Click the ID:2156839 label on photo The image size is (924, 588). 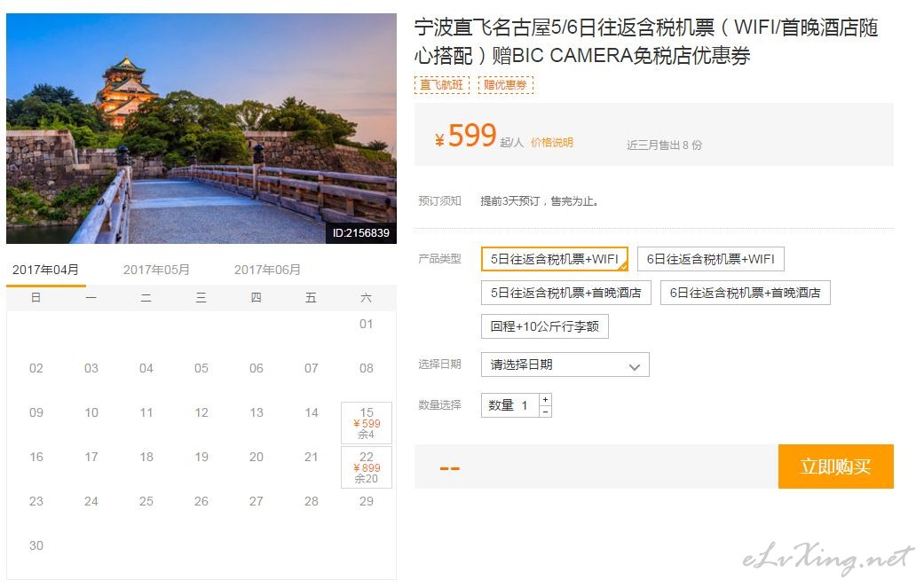pyautogui.click(x=360, y=233)
